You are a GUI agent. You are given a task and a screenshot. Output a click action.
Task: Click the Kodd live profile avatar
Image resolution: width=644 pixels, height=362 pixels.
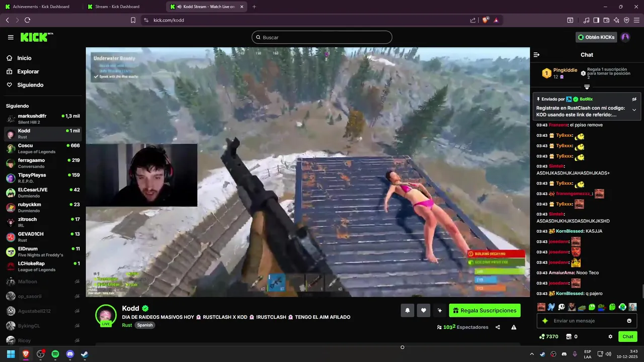pos(106,315)
